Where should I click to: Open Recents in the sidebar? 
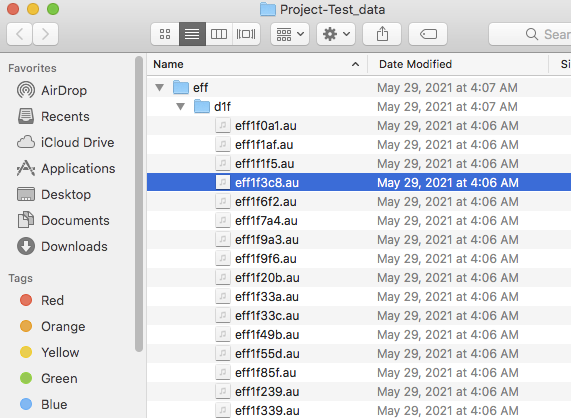(54, 117)
